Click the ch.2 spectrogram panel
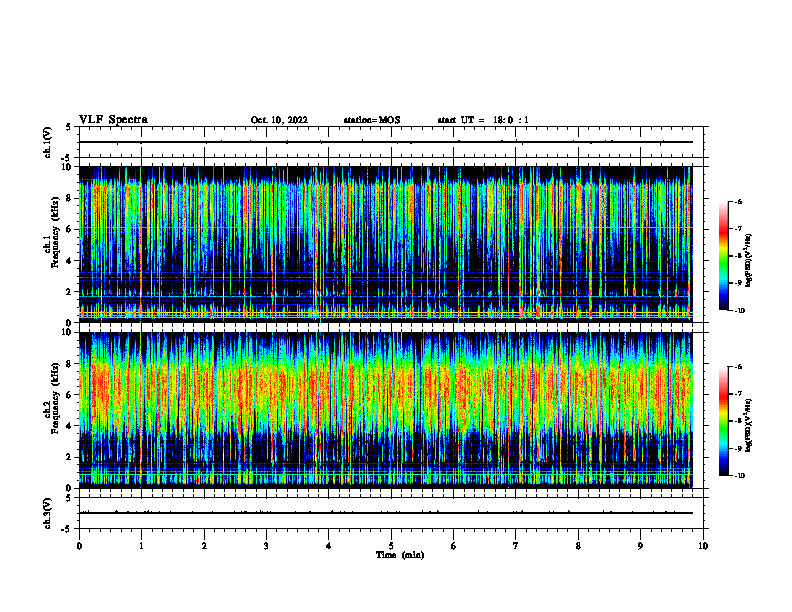This screenshot has width=792, height=612. pyautogui.click(x=385, y=410)
